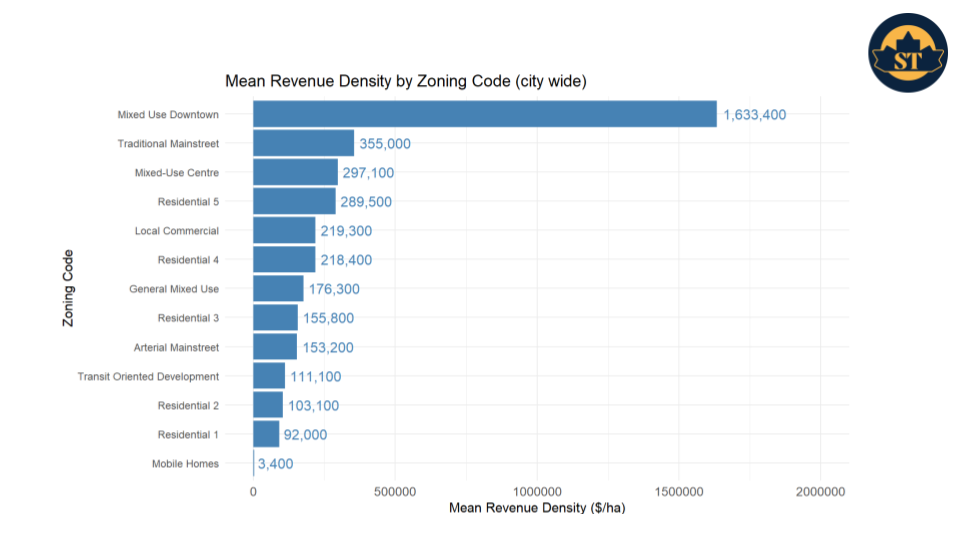Image resolution: width=960 pixels, height=540 pixels.
Task: Click the ST maple leaf logo
Action: pyautogui.click(x=908, y=53)
